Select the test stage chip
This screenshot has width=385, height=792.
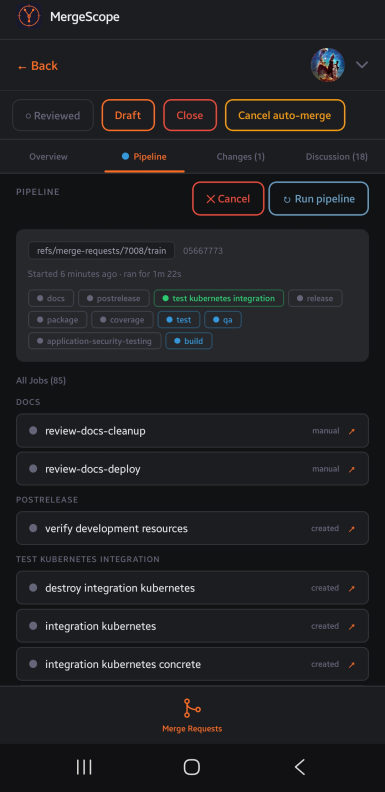[x=179, y=320]
